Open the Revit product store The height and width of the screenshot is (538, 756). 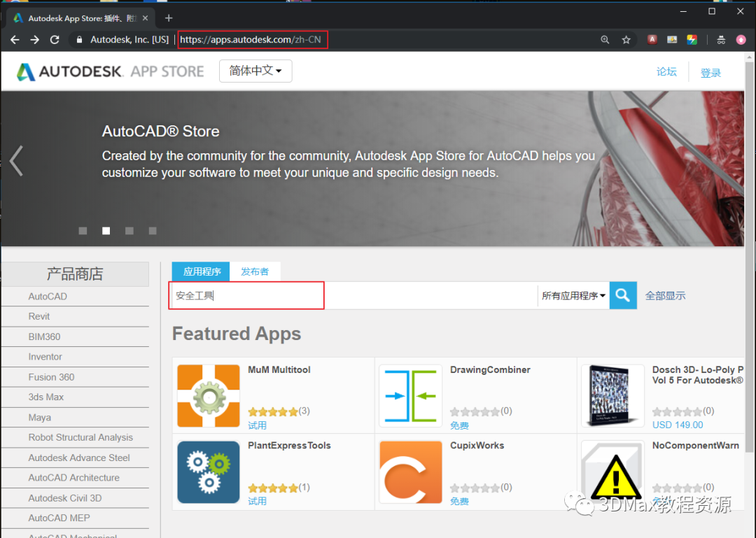39,316
